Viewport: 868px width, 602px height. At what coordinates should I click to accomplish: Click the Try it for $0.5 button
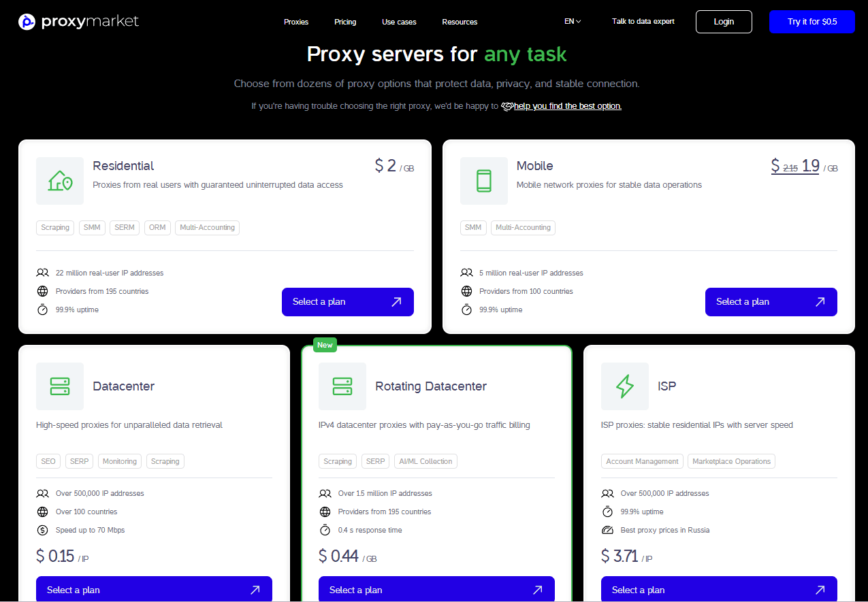[x=812, y=22]
